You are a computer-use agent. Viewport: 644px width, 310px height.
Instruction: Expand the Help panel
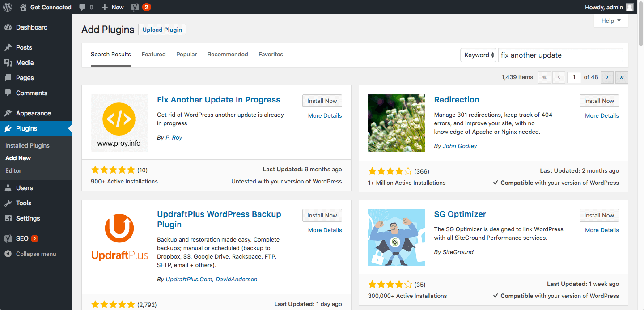[611, 21]
